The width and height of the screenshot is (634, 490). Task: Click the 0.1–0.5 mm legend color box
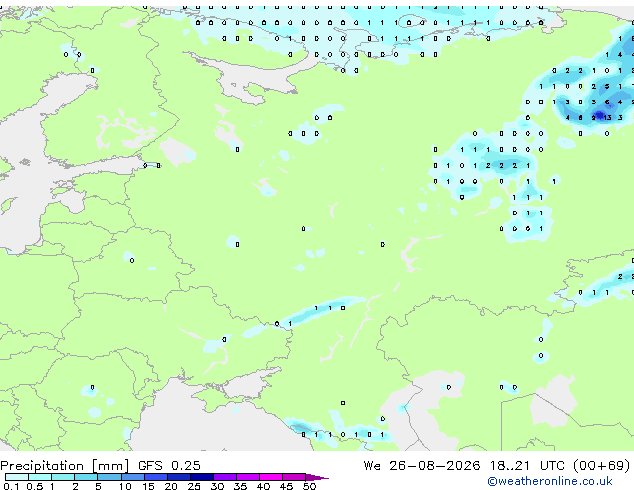pos(17,477)
